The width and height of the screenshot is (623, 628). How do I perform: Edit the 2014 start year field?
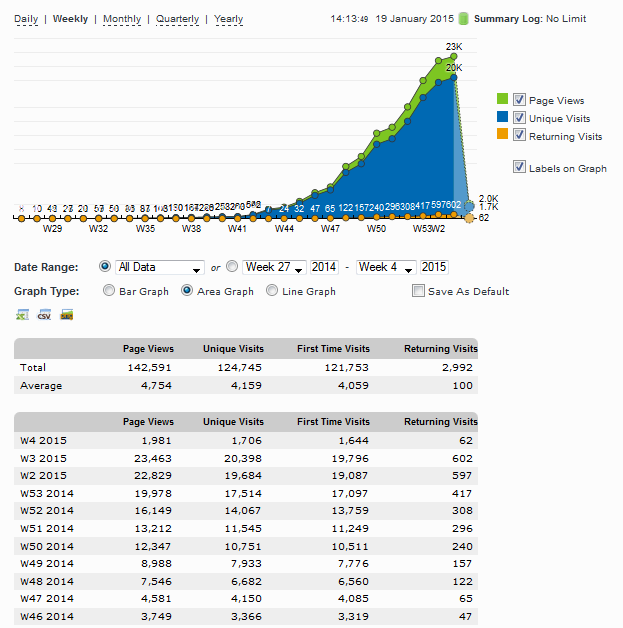coord(324,267)
